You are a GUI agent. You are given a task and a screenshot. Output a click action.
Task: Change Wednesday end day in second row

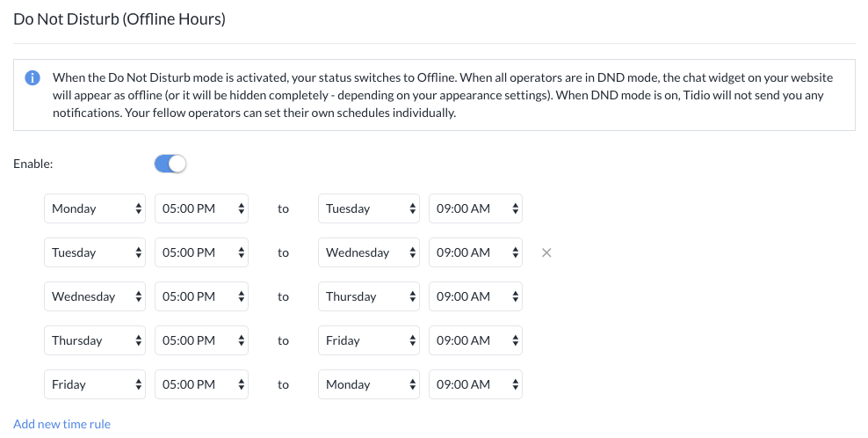(x=369, y=252)
